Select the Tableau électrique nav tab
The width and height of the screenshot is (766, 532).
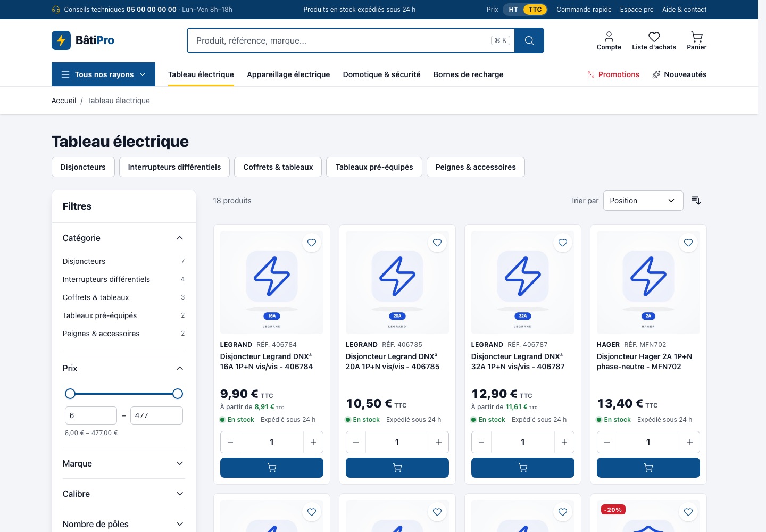click(201, 74)
